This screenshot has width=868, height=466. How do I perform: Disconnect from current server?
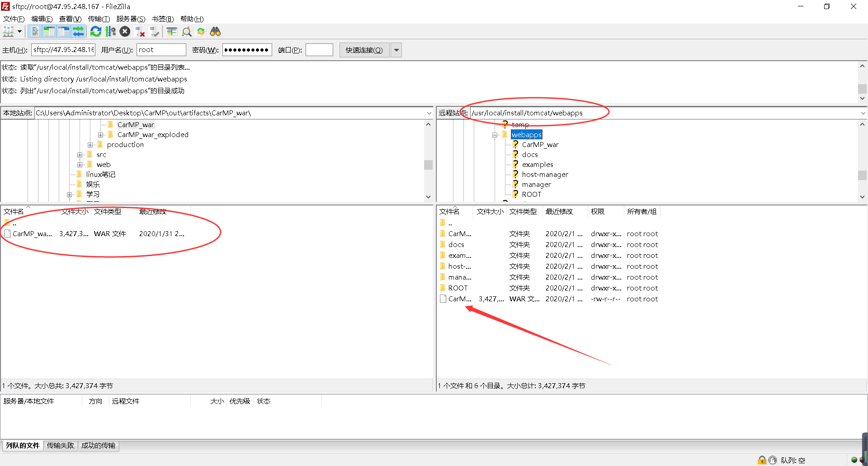[140, 32]
